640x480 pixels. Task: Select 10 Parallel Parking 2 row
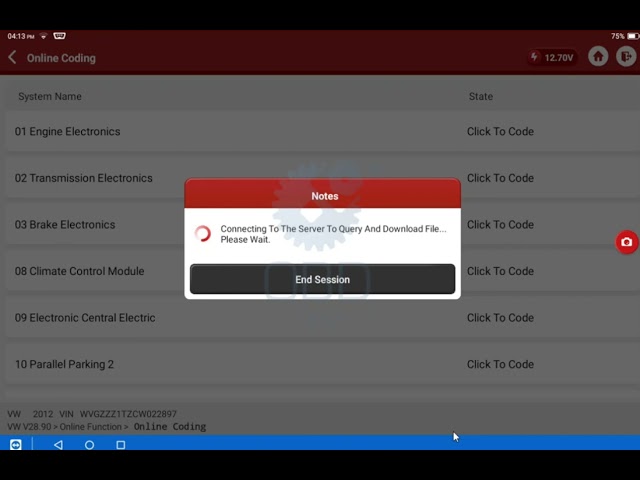(x=322, y=364)
